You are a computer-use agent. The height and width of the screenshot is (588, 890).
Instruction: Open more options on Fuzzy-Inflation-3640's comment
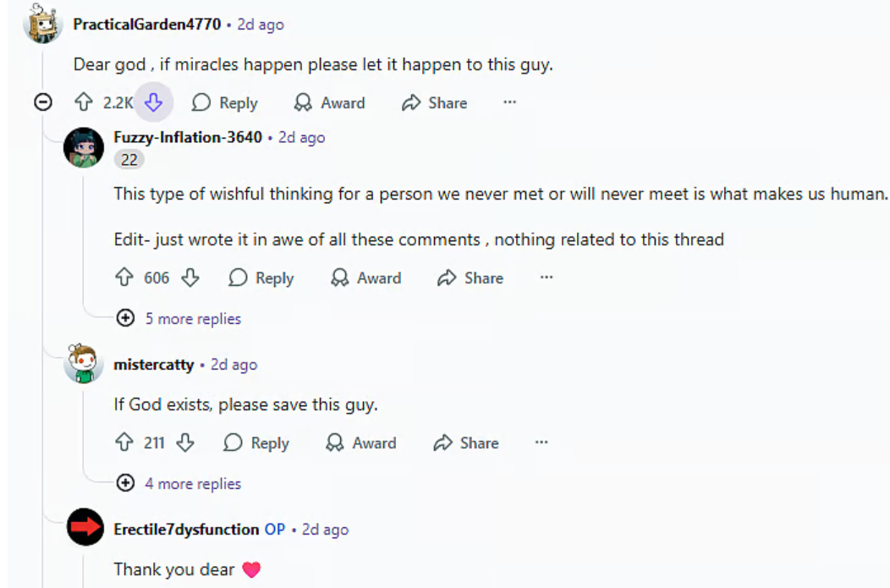(x=547, y=278)
